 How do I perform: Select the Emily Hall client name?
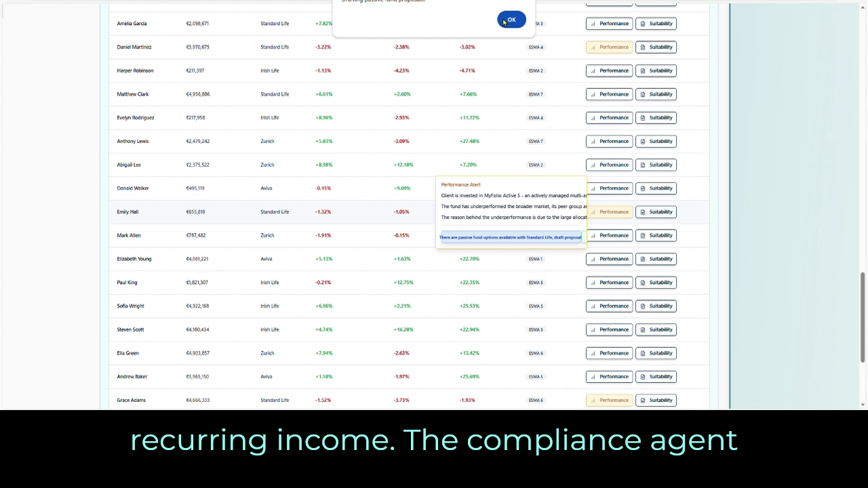127,212
